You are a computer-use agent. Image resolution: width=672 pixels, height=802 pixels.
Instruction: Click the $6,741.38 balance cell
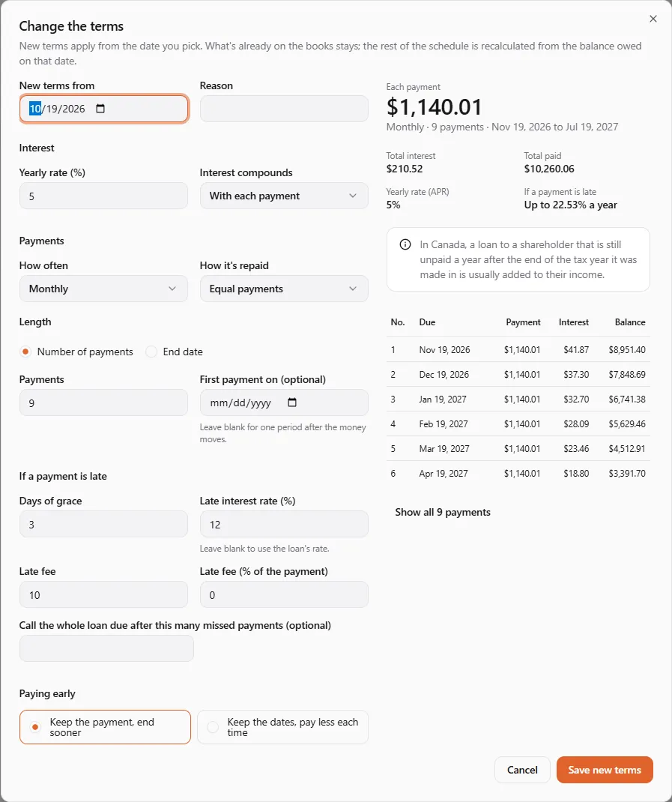(627, 399)
